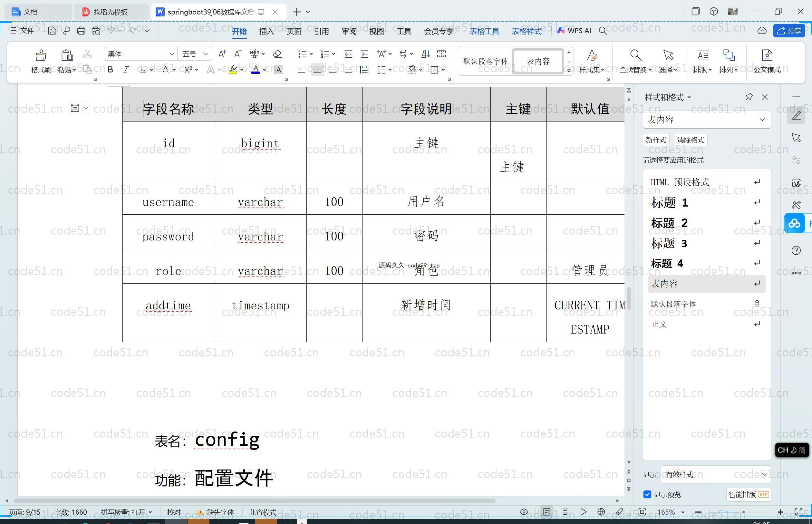Uncheck the 显示预览 checkbox
Image resolution: width=812 pixels, height=524 pixels.
647,494
